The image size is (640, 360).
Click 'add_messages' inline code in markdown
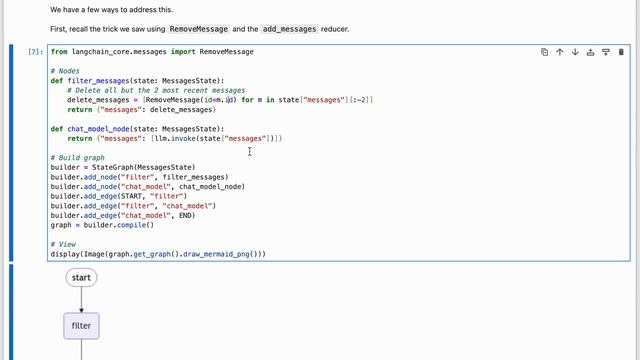289,29
